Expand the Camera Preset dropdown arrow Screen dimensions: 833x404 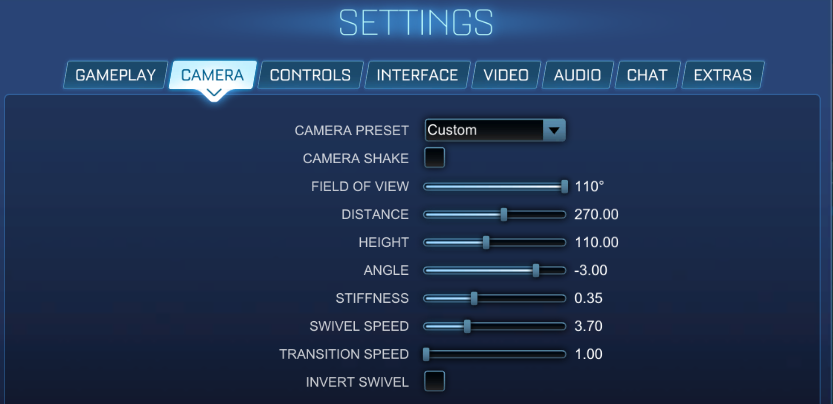pyautogui.click(x=554, y=130)
